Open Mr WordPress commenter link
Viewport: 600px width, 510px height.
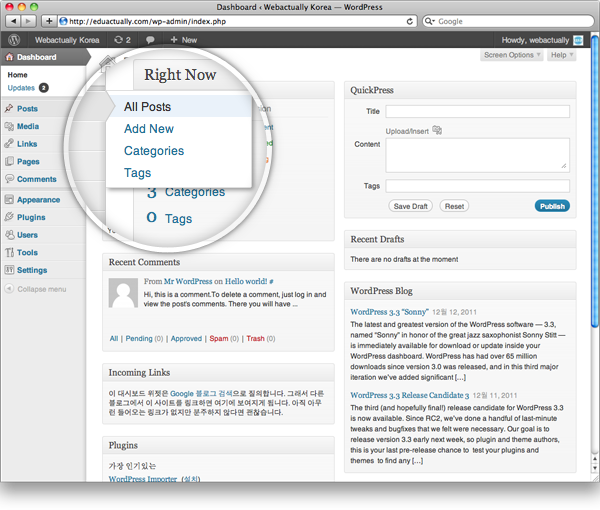188,281
